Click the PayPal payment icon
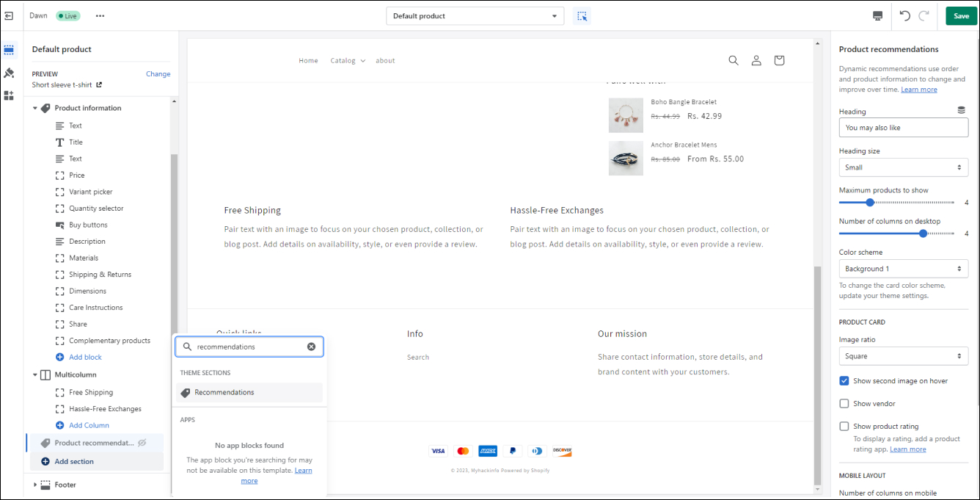The width and height of the screenshot is (980, 500). click(513, 451)
